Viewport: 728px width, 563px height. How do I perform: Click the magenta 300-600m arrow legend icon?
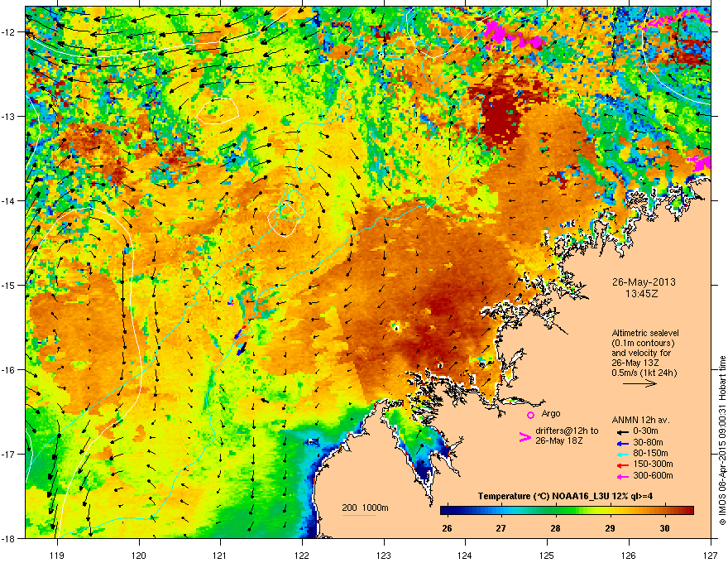tap(623, 476)
